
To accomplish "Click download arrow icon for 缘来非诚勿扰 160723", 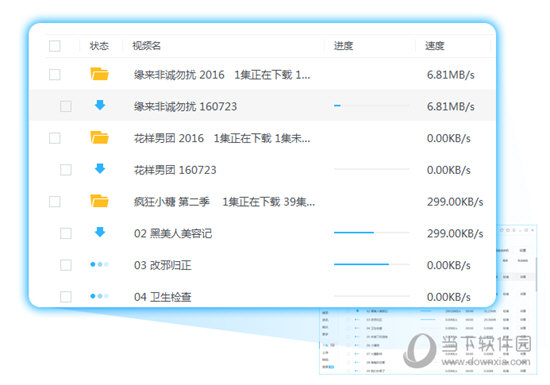I will [100, 105].
